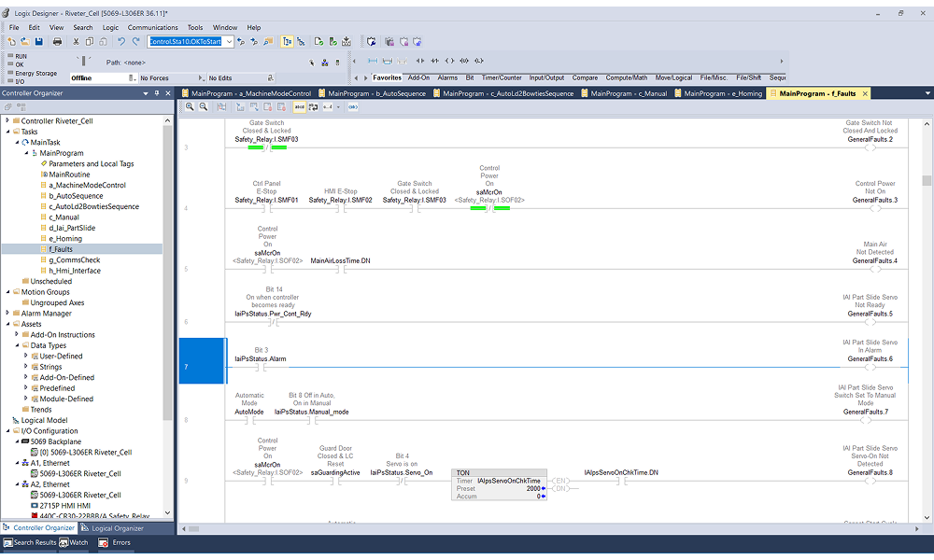Open the g_CommsCheck routine in the tree
The image size is (934, 560).
[74, 260]
